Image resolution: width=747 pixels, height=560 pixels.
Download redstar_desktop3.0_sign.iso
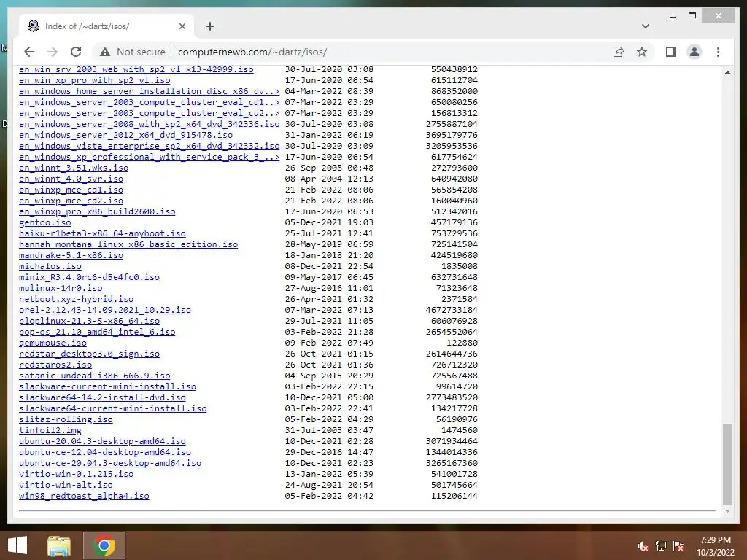coord(89,354)
